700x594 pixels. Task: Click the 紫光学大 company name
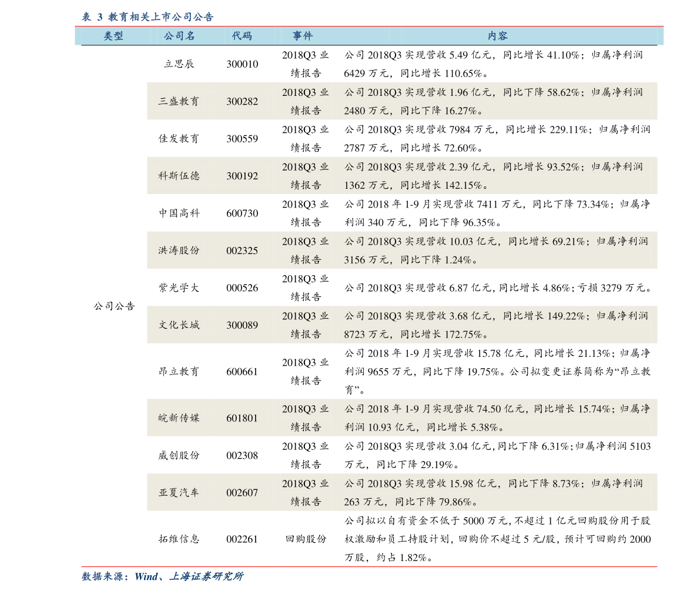pyautogui.click(x=179, y=288)
